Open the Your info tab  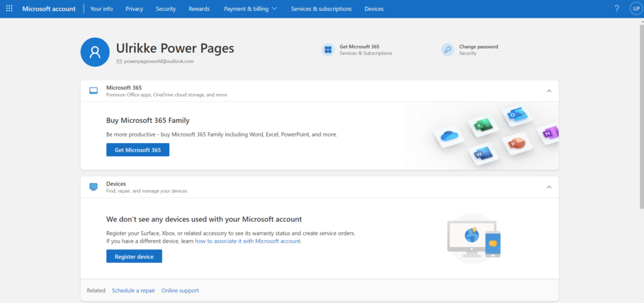click(x=101, y=9)
